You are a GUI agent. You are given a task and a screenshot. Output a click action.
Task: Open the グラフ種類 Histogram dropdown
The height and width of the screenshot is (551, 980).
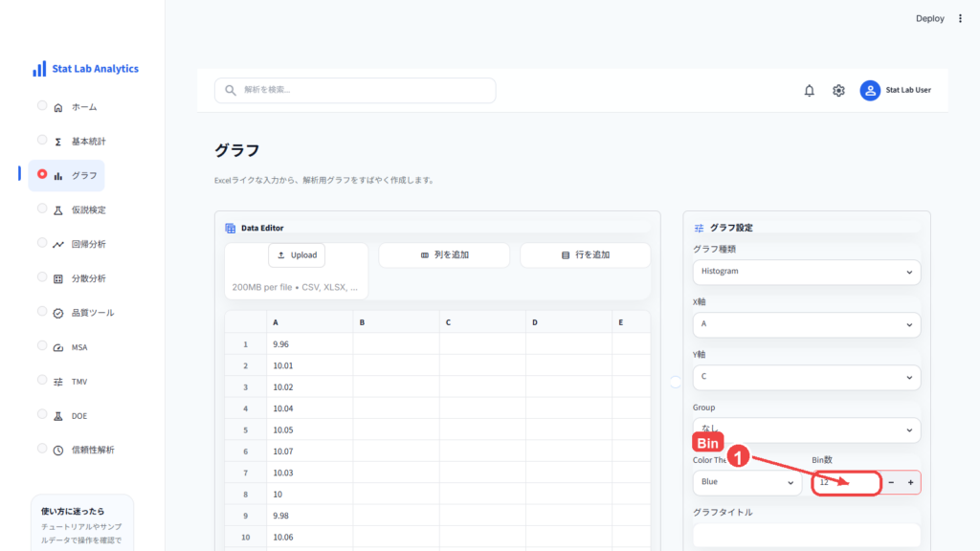tap(806, 272)
